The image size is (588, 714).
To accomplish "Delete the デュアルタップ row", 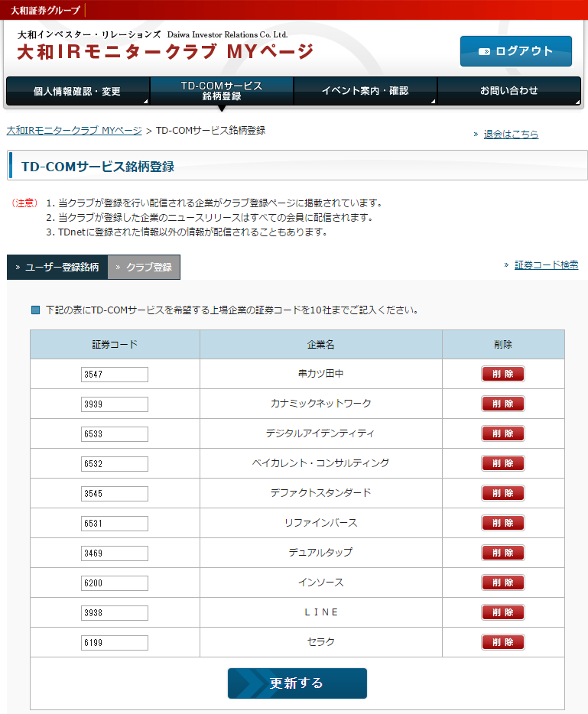I will click(503, 553).
